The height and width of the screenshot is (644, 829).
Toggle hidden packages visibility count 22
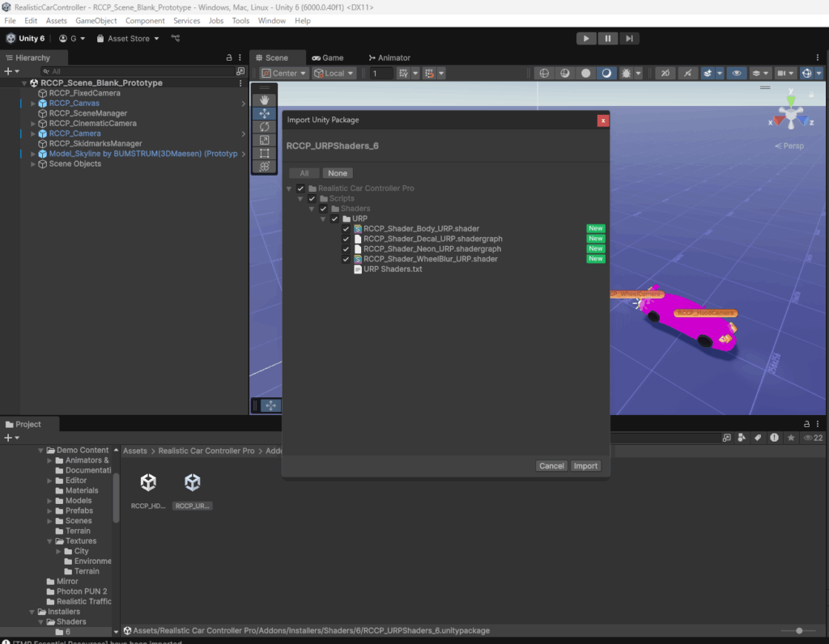tap(813, 438)
